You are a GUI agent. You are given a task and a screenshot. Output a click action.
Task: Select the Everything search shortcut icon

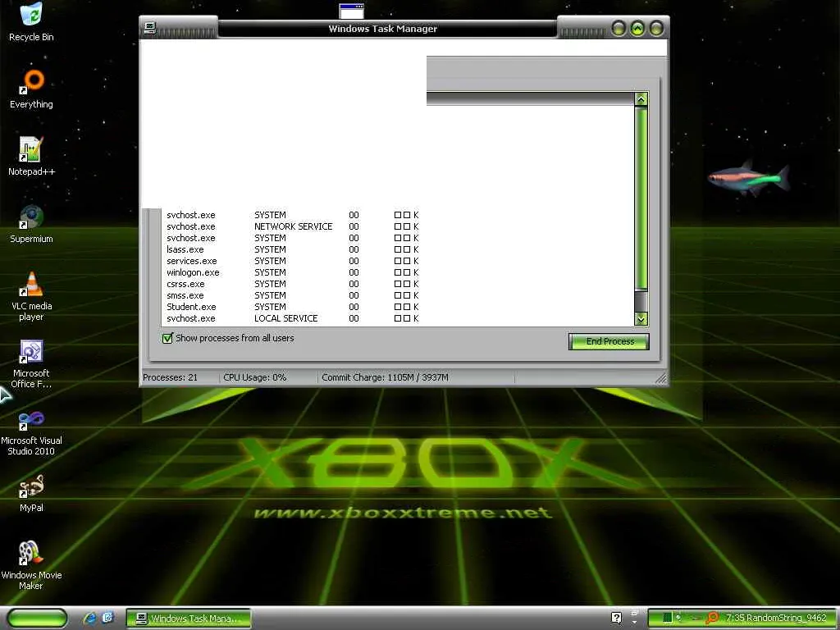point(31,89)
